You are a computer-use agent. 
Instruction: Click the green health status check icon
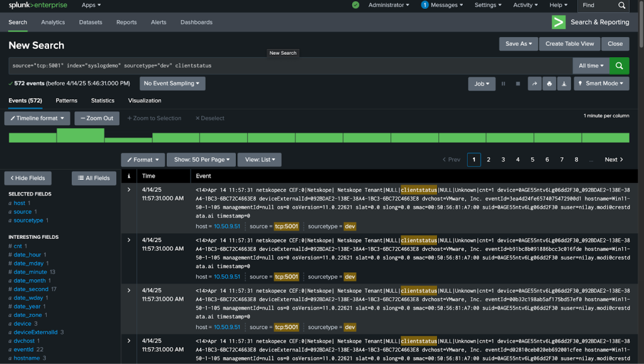pos(356,5)
